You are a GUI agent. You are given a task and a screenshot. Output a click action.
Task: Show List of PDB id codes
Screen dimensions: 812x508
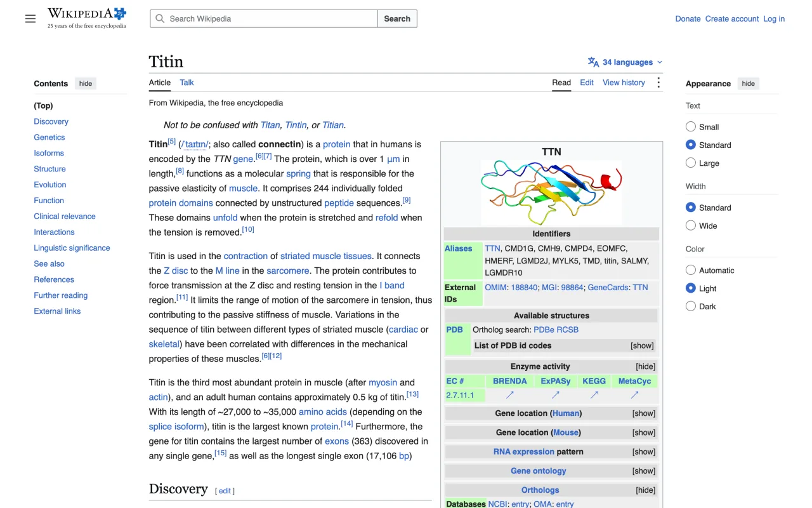tap(642, 345)
